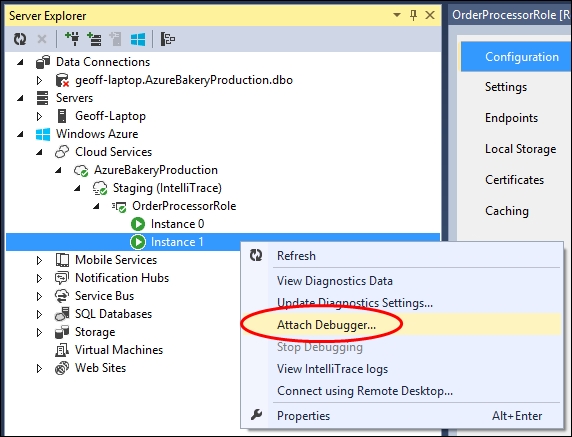Click the Mobile Services icon
Screen dimensions: 572x437
click(x=62, y=260)
